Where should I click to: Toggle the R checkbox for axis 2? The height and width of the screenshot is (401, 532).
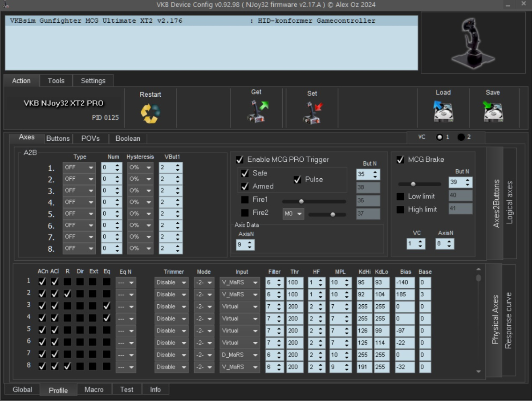[68, 294]
